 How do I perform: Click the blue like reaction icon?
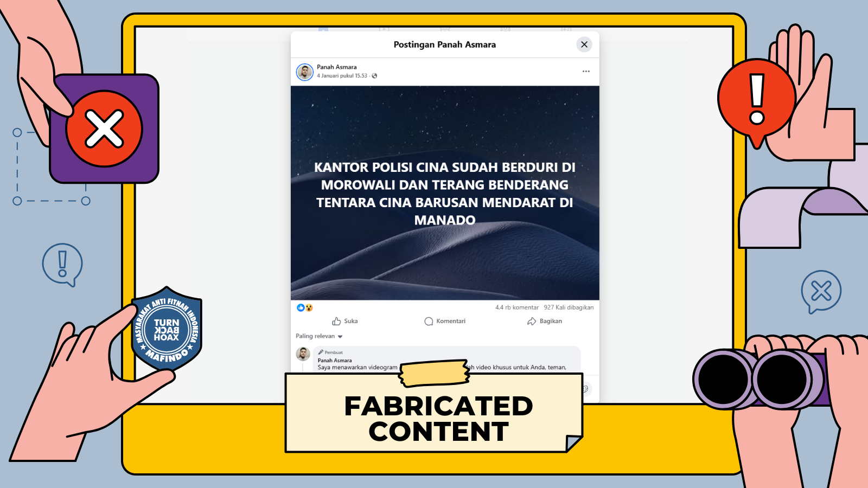click(x=301, y=307)
